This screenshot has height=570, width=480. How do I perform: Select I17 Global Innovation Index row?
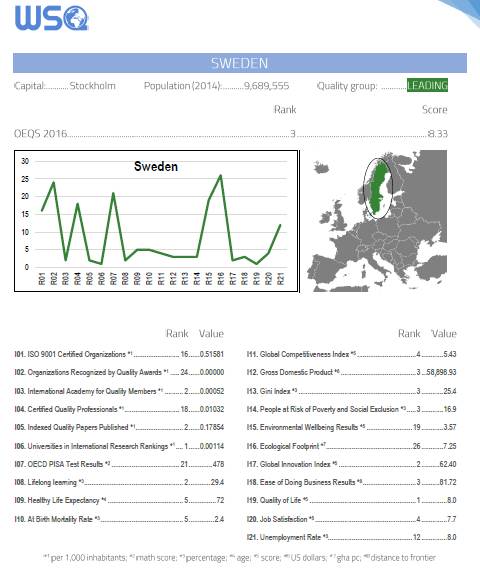pyautogui.click(x=351, y=464)
